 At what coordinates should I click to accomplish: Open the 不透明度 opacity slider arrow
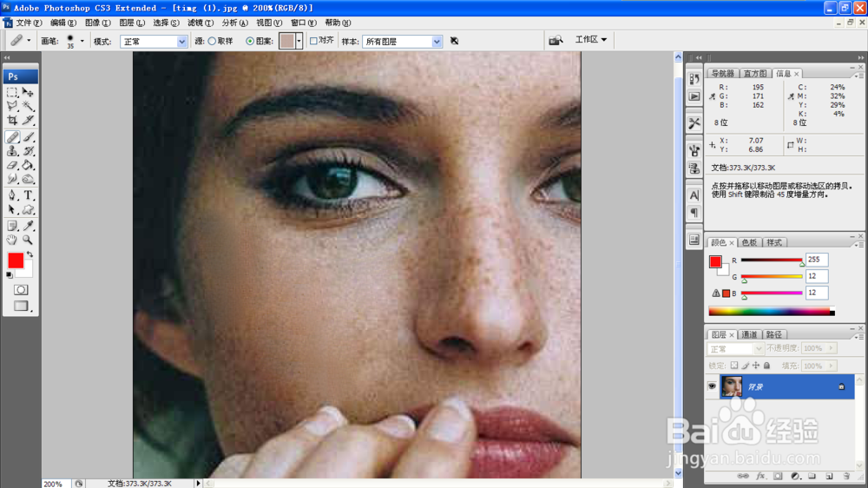pyautogui.click(x=831, y=348)
